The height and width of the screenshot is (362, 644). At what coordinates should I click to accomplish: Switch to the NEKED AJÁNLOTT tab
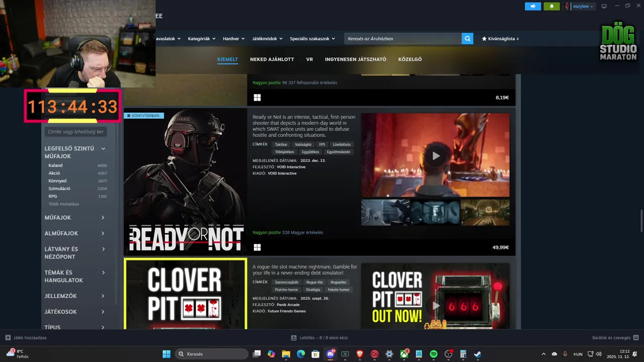tap(272, 59)
